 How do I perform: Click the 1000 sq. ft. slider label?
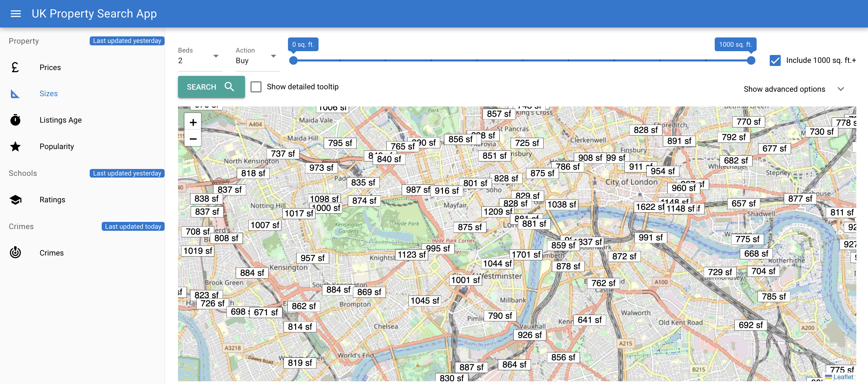735,45
